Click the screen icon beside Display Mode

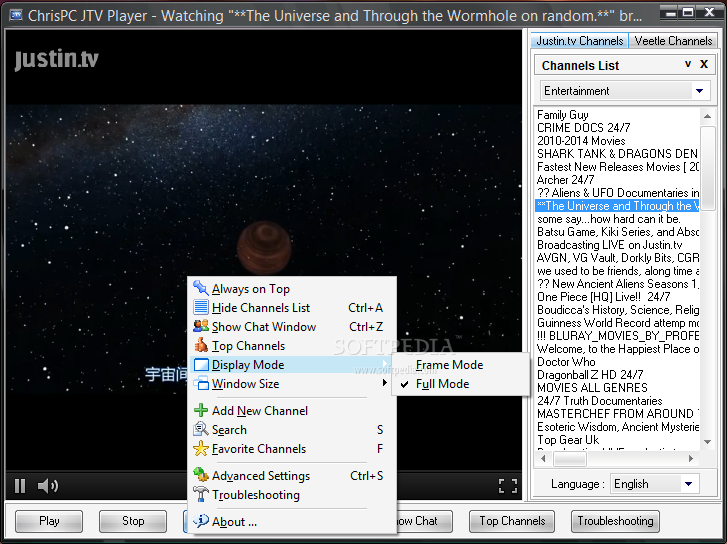[201, 365]
